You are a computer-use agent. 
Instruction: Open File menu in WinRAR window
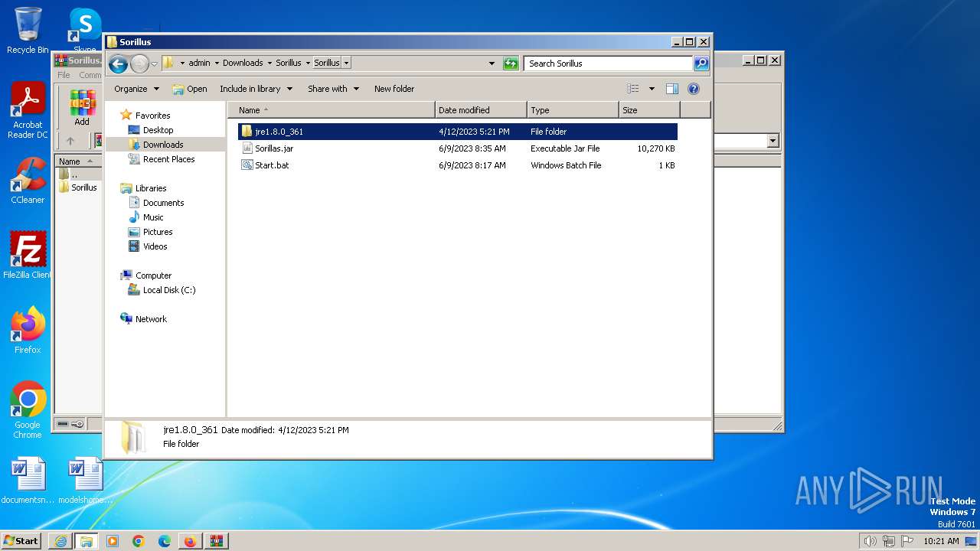[x=64, y=75]
